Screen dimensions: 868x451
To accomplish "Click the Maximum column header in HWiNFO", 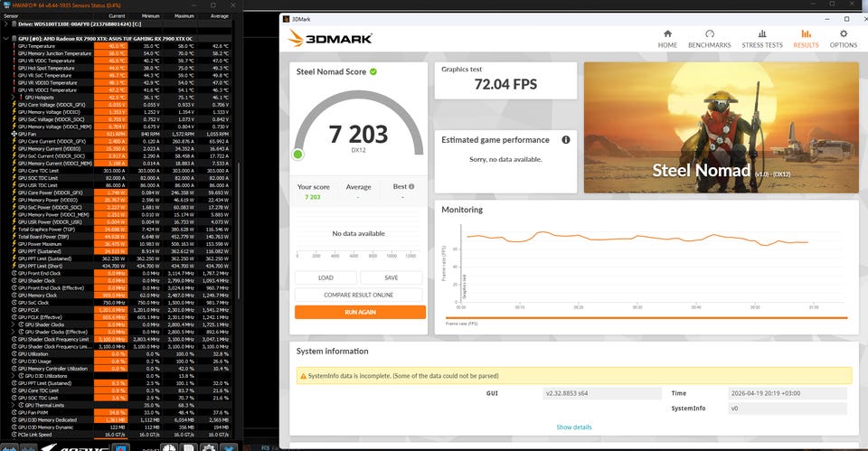I will pos(184,15).
